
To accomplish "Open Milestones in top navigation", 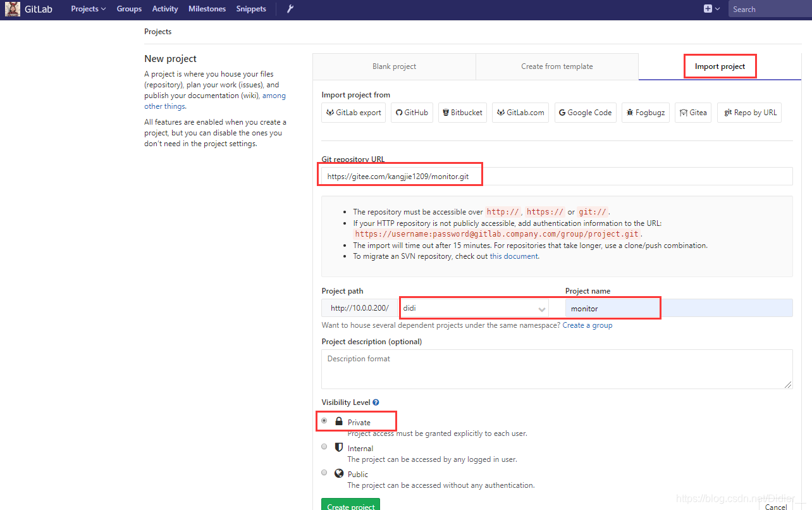I will [207, 9].
